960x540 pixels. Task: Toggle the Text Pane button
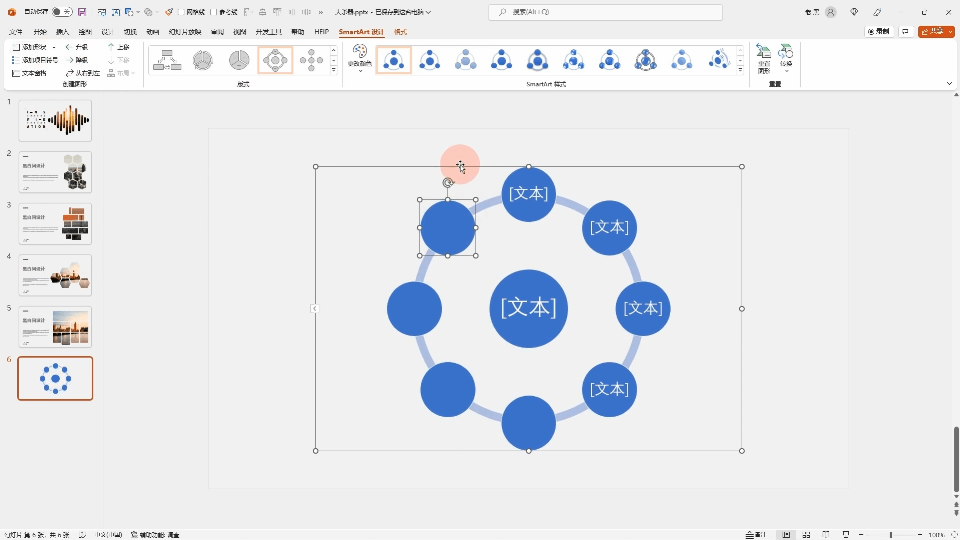29,73
